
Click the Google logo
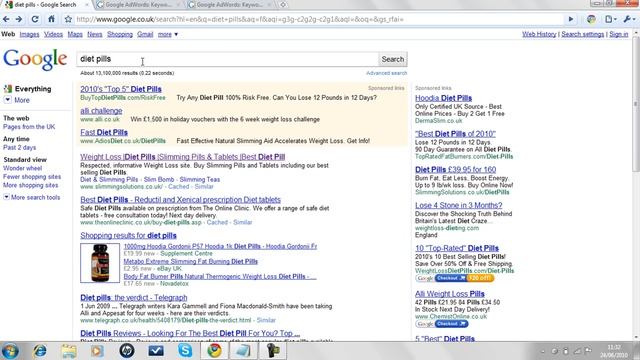coord(35,60)
